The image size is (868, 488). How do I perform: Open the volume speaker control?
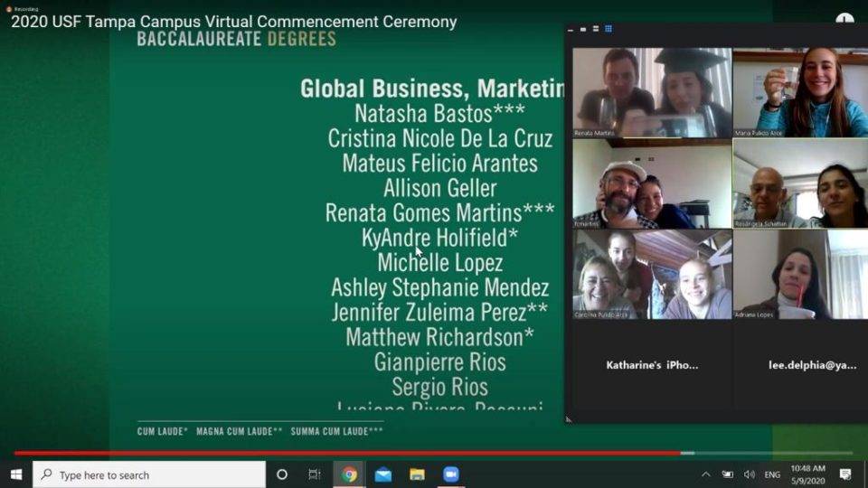click(750, 474)
